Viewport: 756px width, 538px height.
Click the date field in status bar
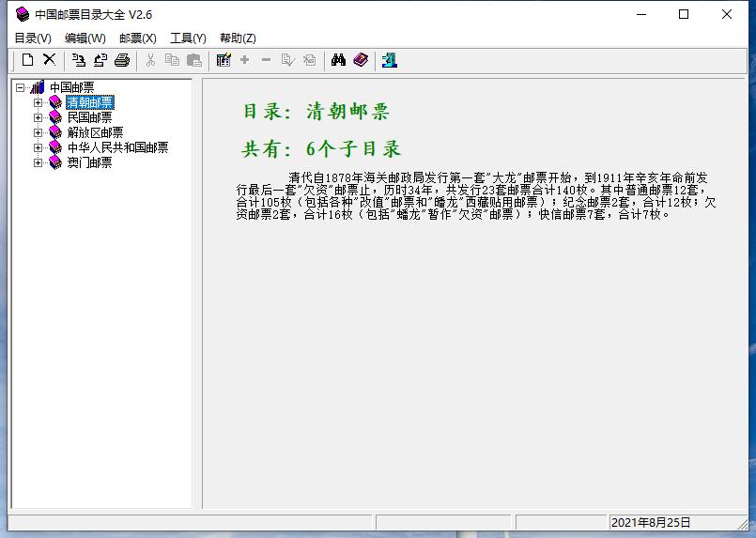tap(651, 522)
